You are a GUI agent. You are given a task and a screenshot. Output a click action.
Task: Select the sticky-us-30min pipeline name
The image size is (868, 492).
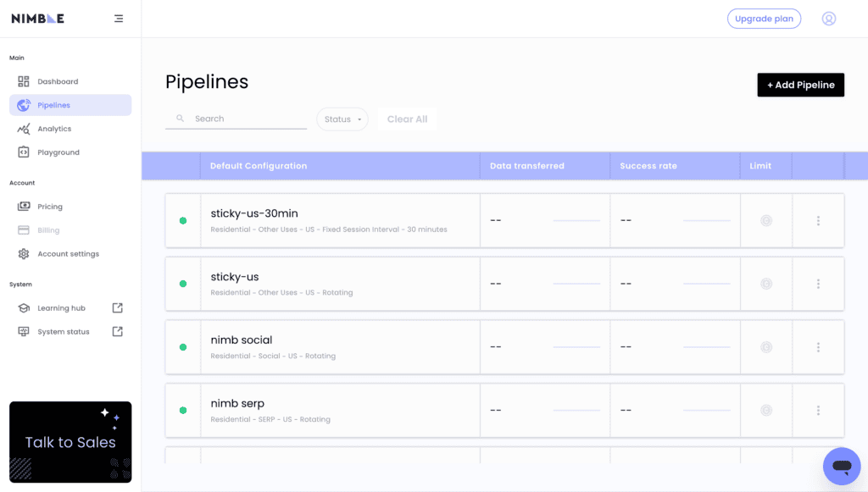click(254, 213)
